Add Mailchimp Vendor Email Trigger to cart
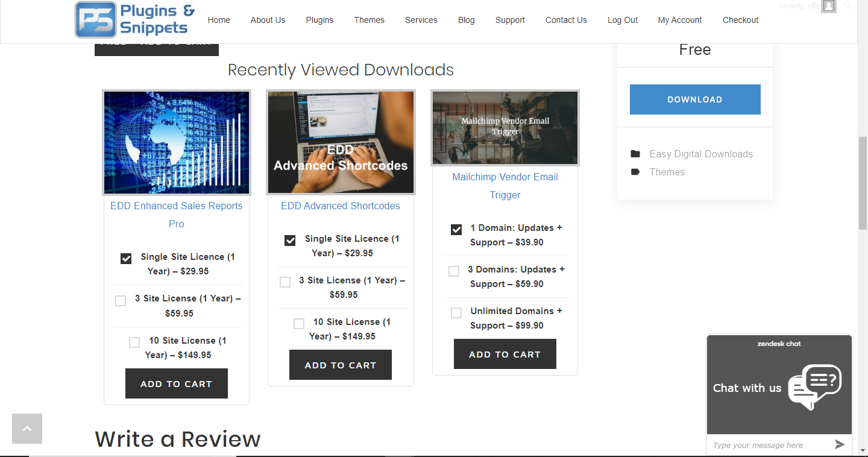Screen dimensions: 868x457 (505, 354)
